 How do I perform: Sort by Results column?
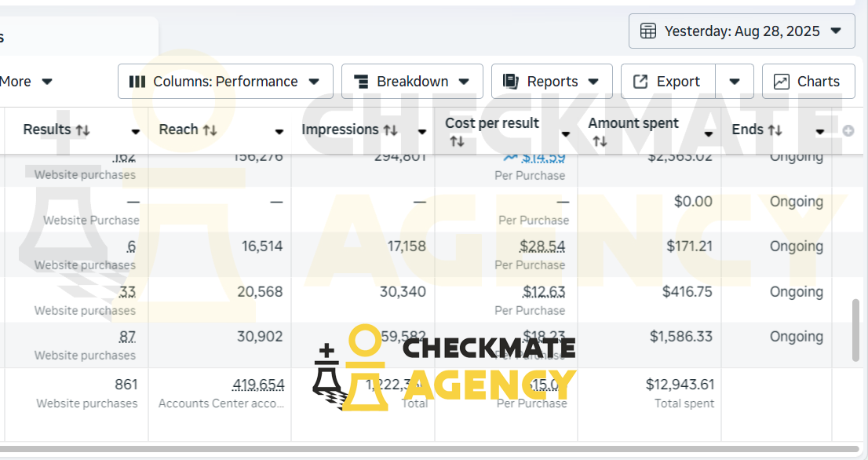coord(83,130)
